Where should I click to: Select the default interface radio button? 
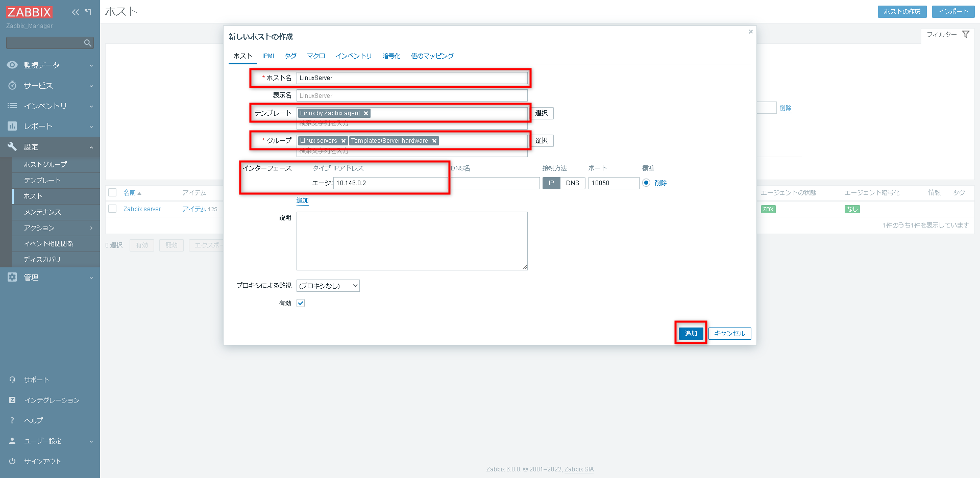pyautogui.click(x=646, y=183)
